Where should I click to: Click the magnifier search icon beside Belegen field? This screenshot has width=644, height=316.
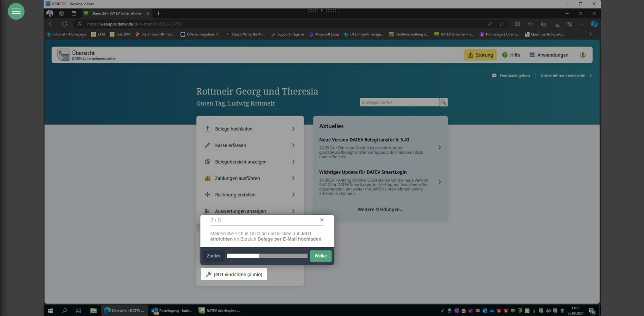click(x=443, y=102)
